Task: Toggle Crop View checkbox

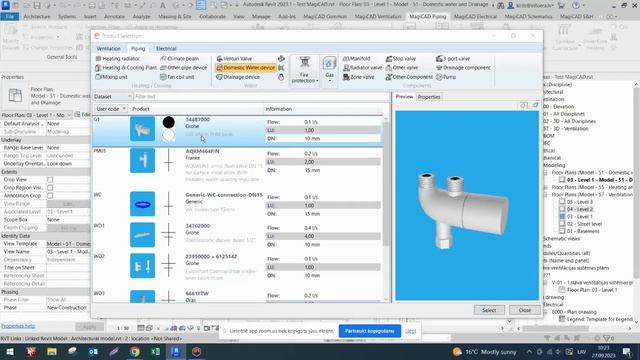Action: (x=50, y=180)
